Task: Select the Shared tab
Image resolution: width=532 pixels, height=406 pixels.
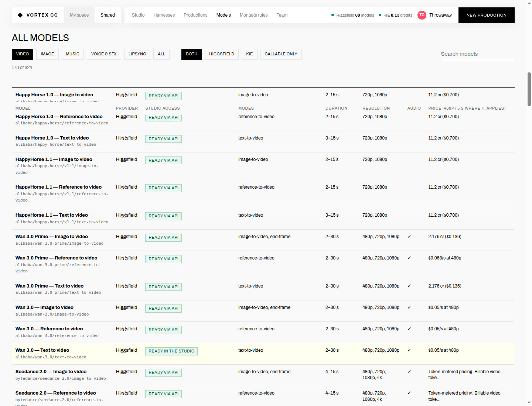Action: pos(108,15)
